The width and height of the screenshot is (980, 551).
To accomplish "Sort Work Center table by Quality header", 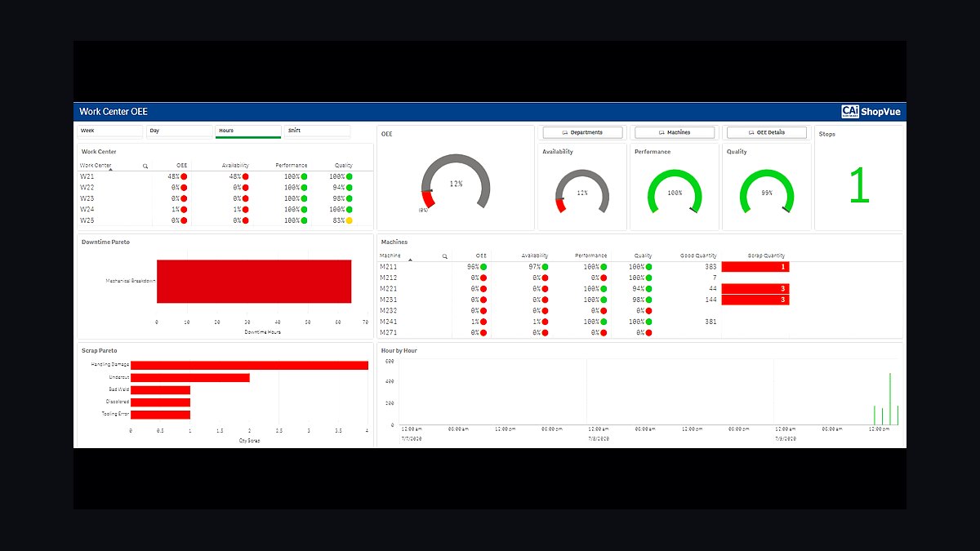I will (x=344, y=166).
